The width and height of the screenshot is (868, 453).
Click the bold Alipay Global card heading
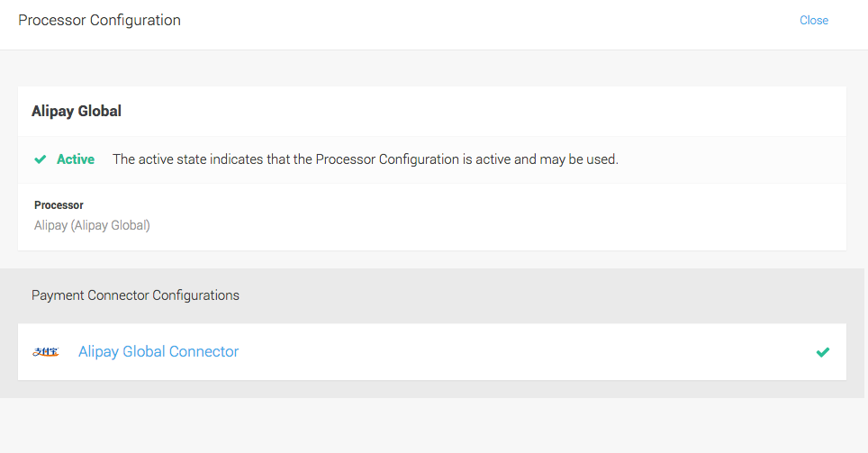(x=77, y=112)
